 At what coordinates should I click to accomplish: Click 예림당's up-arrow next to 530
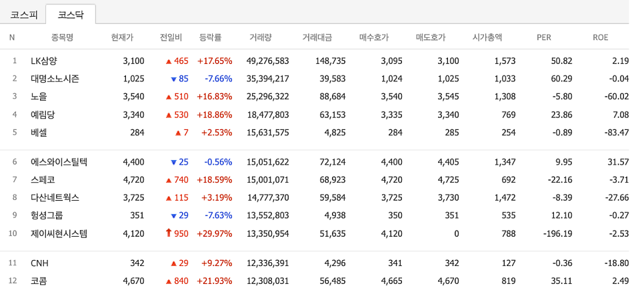169,115
